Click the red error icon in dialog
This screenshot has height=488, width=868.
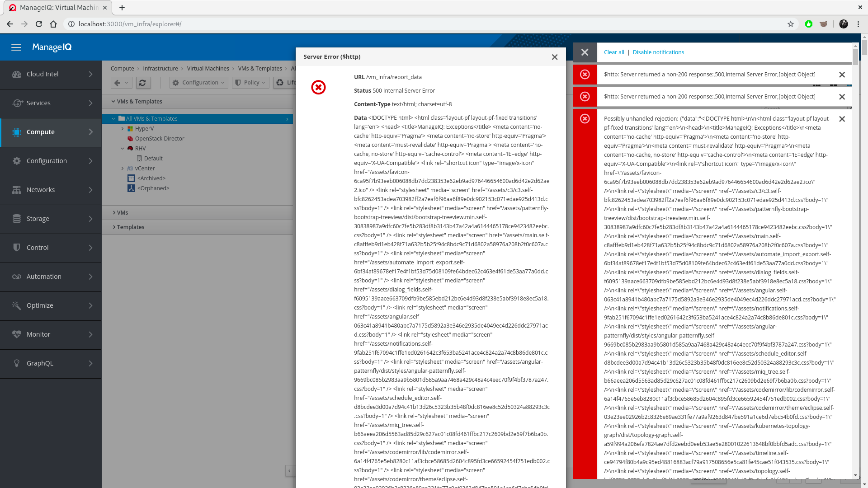coord(318,87)
